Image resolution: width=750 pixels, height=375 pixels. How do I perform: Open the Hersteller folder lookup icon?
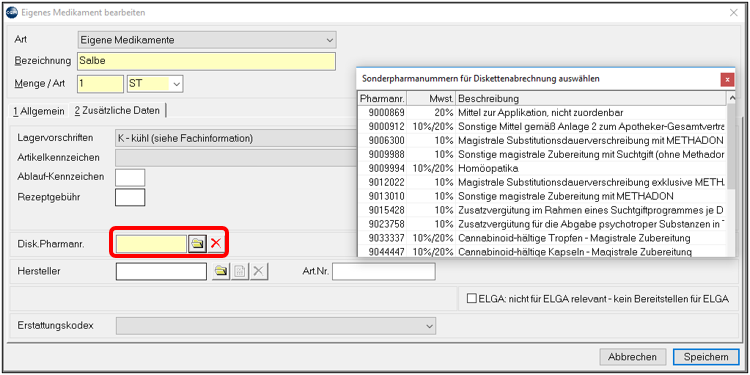pos(221,271)
